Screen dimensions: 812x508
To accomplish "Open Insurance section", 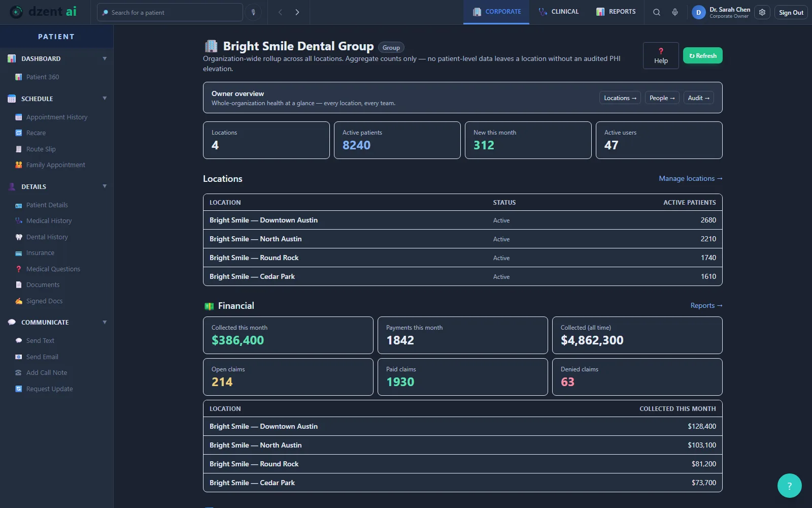I will (40, 252).
